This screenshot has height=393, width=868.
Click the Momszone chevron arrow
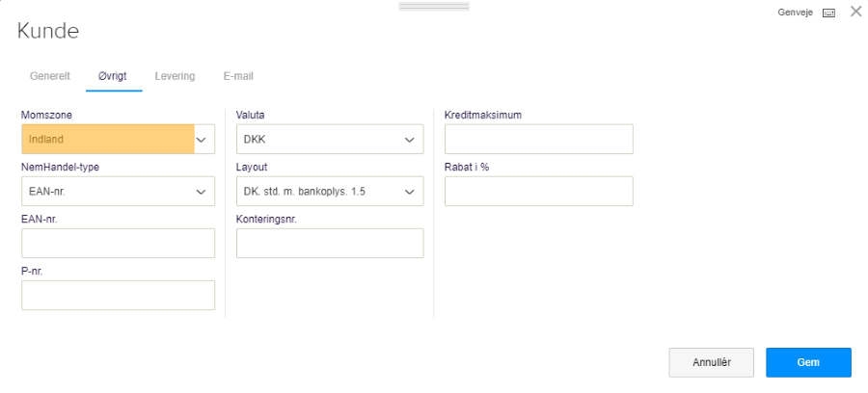(203, 140)
